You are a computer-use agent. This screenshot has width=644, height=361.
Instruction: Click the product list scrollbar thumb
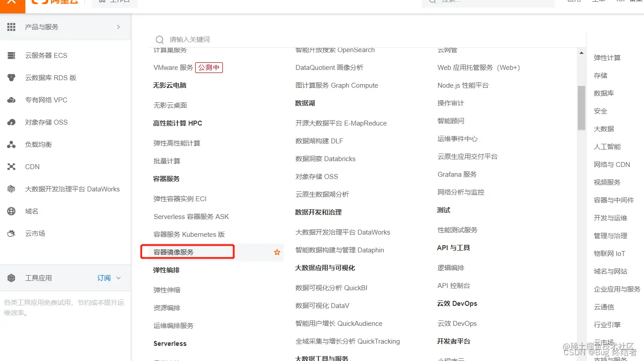581,108
